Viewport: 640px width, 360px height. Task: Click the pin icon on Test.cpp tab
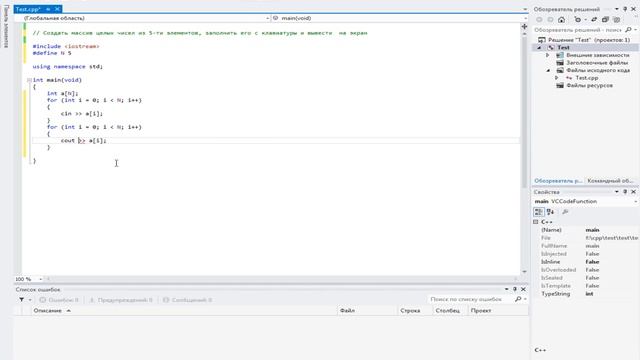tap(48, 9)
